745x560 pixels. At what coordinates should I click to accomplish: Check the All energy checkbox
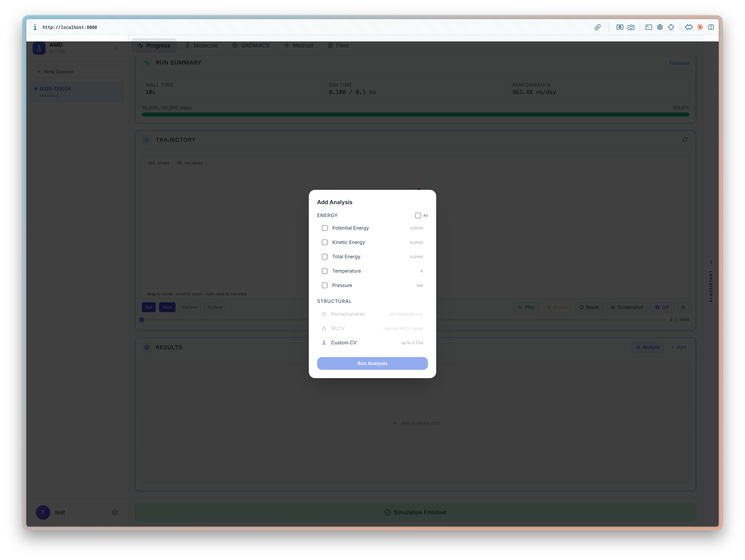tap(418, 215)
